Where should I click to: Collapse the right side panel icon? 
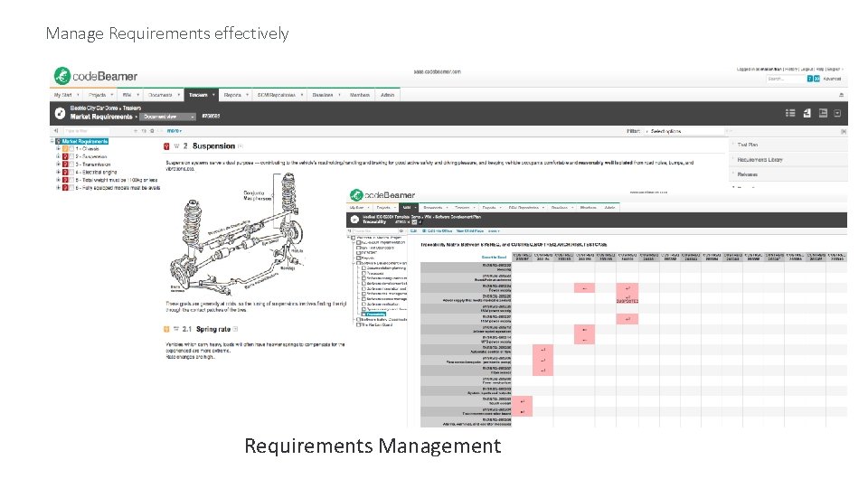843,132
